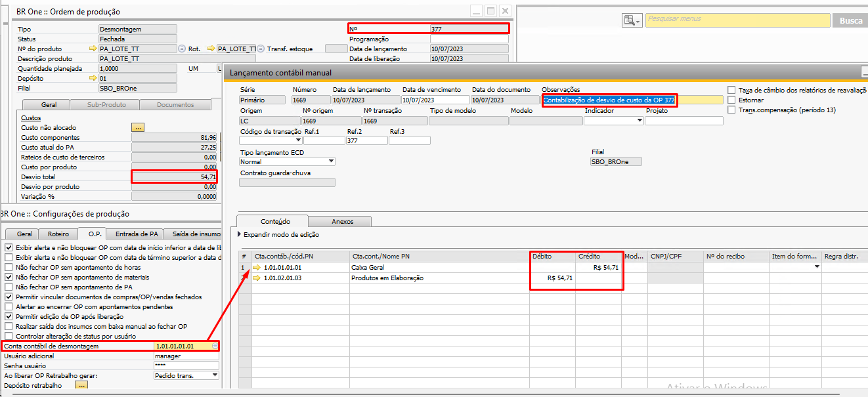Open link arrow for account 1.01.01.01.01 row
This screenshot has width=868, height=397.
pyautogui.click(x=257, y=268)
